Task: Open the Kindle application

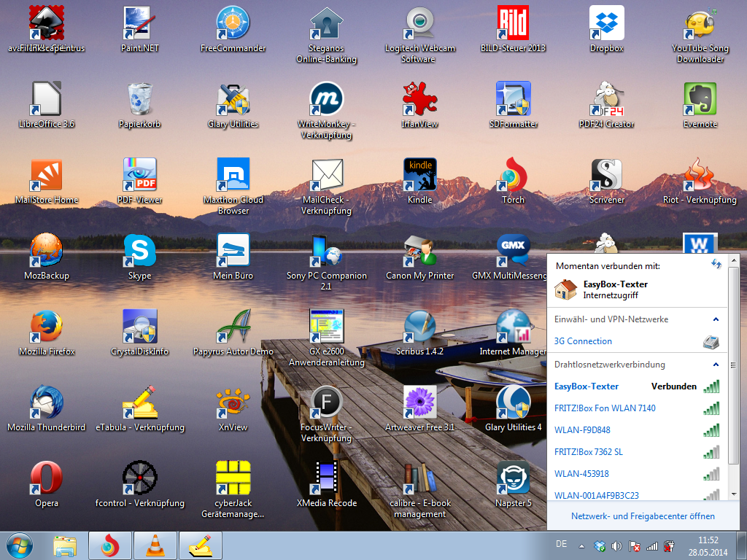Action: (419, 174)
